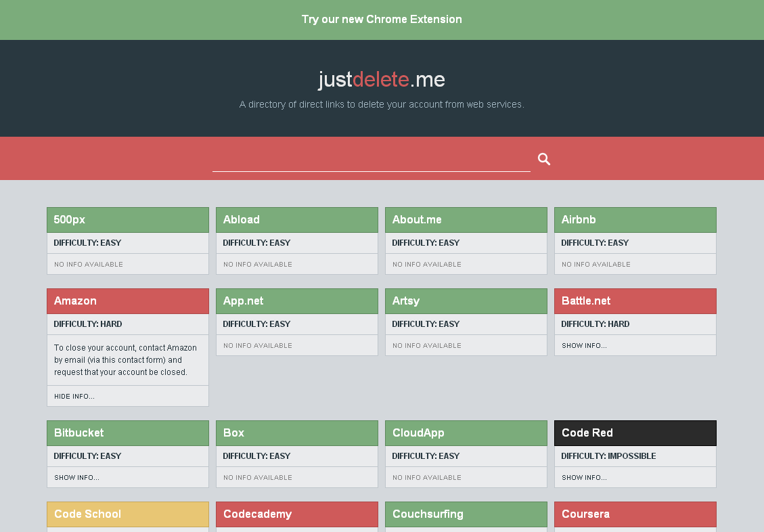Select the black Code Red header
Image resolution: width=764 pixels, height=532 pixels.
tap(635, 433)
